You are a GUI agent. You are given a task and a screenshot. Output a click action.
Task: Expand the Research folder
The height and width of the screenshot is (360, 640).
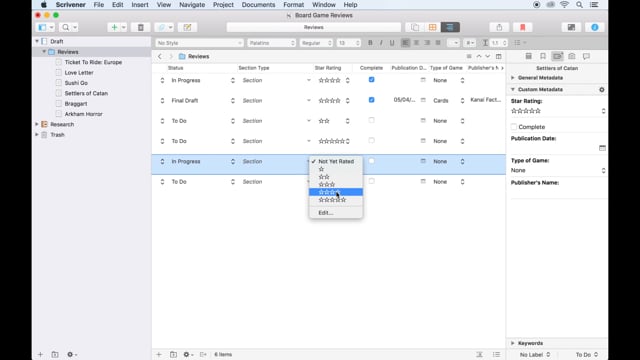(x=37, y=124)
